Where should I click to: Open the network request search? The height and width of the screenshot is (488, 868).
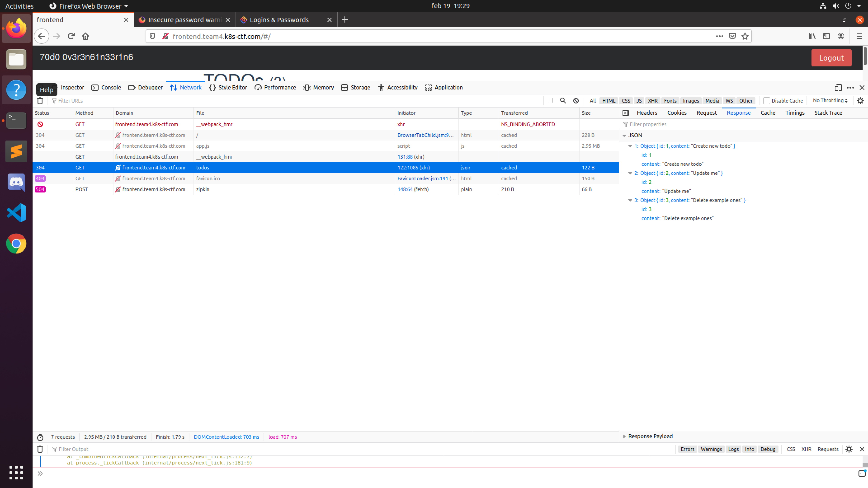click(563, 100)
